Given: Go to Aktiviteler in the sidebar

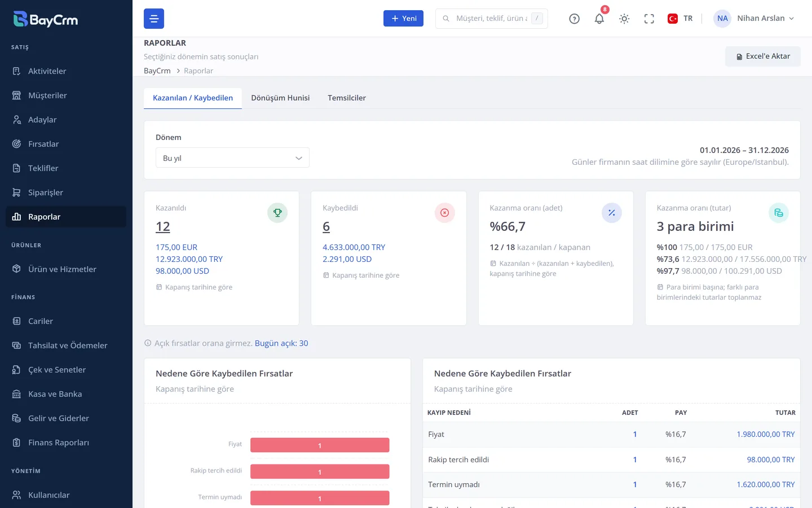Looking at the screenshot, I should pos(66,71).
